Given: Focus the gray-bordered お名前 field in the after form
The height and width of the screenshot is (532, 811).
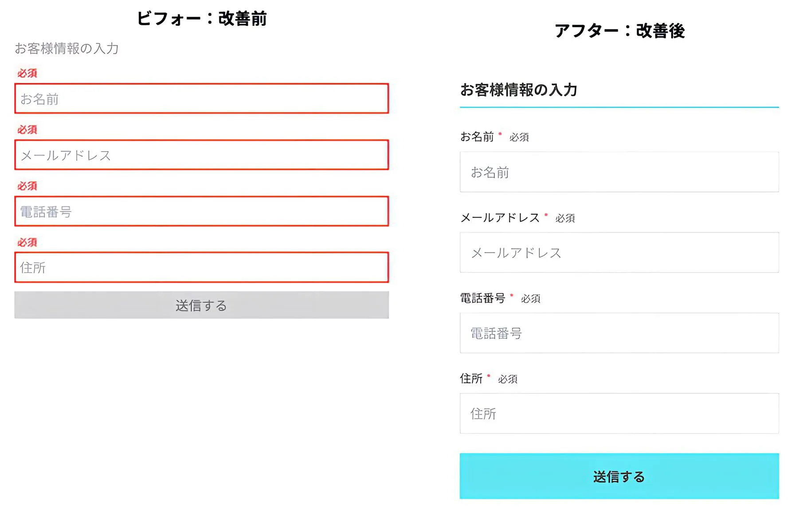Looking at the screenshot, I should pyautogui.click(x=619, y=172).
